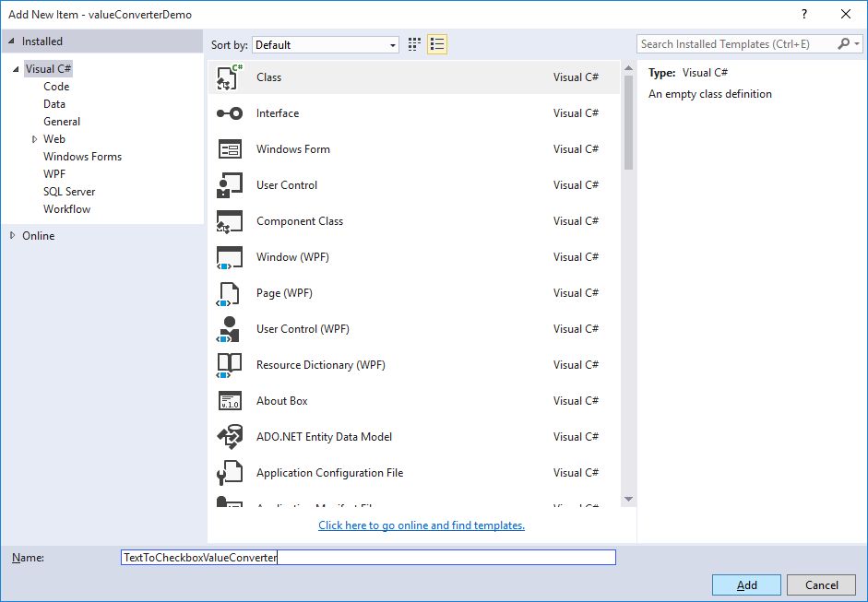This screenshot has width=868, height=602.
Task: Select the Class template icon
Action: pos(229,77)
